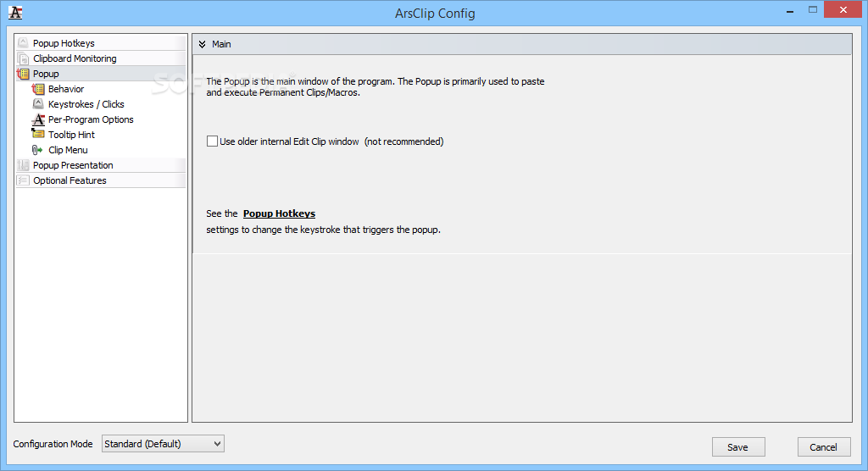The height and width of the screenshot is (471, 868).
Task: Click the Clip Menu paperclip icon
Action: (37, 149)
